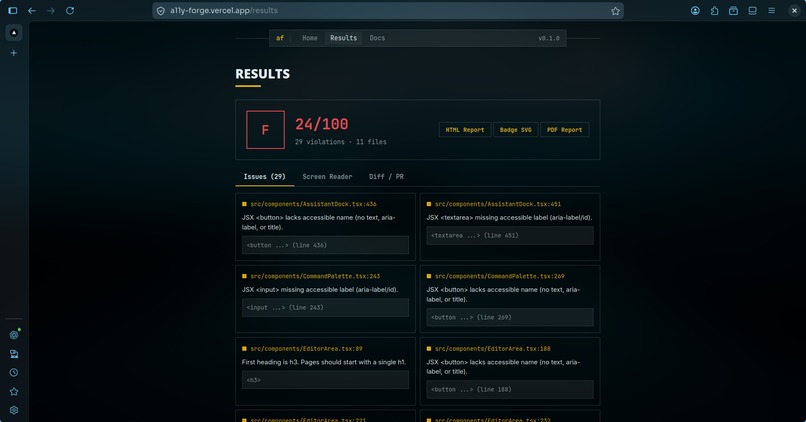The width and height of the screenshot is (806, 422).
Task: Click the 24/100 score text
Action: point(322,124)
